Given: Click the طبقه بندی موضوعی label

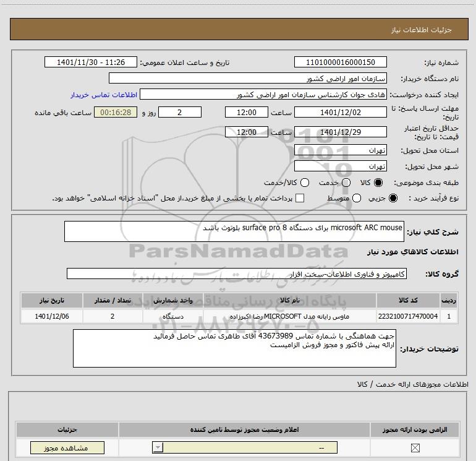Looking at the screenshot, I should click(x=426, y=183).
